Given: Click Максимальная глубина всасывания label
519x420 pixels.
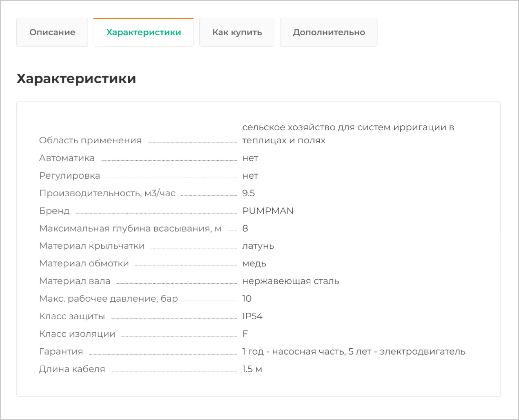Looking at the screenshot, I should click(130, 229).
